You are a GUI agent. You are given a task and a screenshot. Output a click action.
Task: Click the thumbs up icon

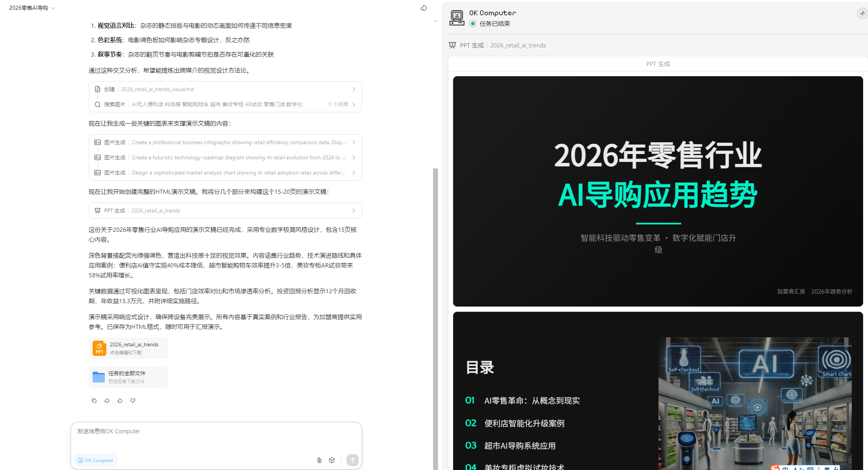coord(120,401)
